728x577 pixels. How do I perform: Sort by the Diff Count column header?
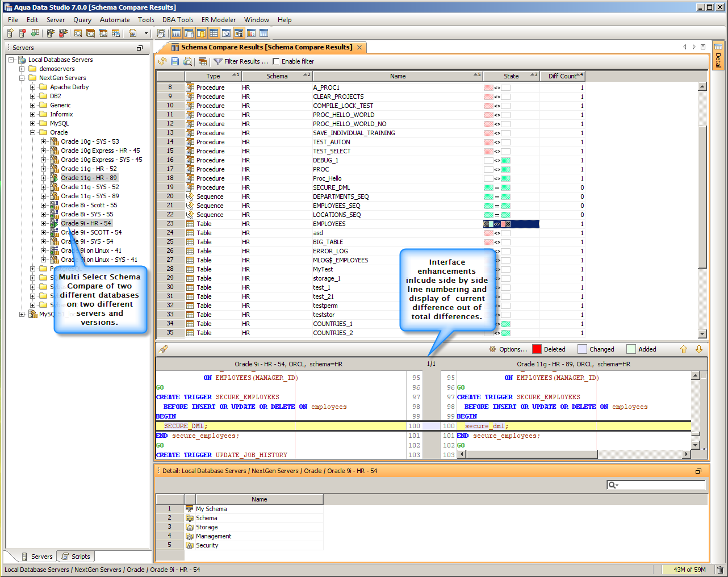click(562, 76)
